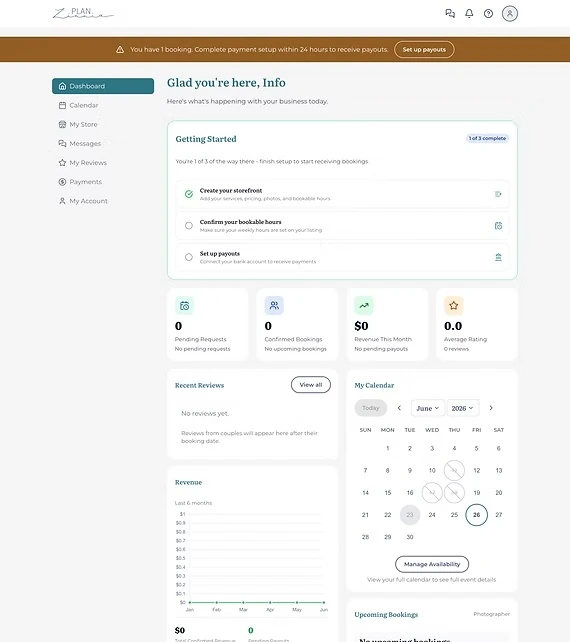Click the storefront arrow icon in Create your storefront row
The width and height of the screenshot is (570, 642).
[x=498, y=194]
